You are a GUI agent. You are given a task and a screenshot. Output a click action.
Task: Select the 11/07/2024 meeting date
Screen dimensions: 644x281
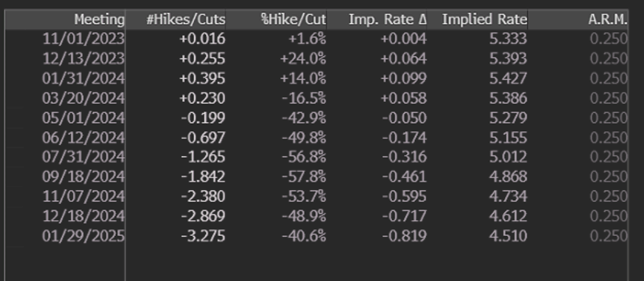coord(84,196)
